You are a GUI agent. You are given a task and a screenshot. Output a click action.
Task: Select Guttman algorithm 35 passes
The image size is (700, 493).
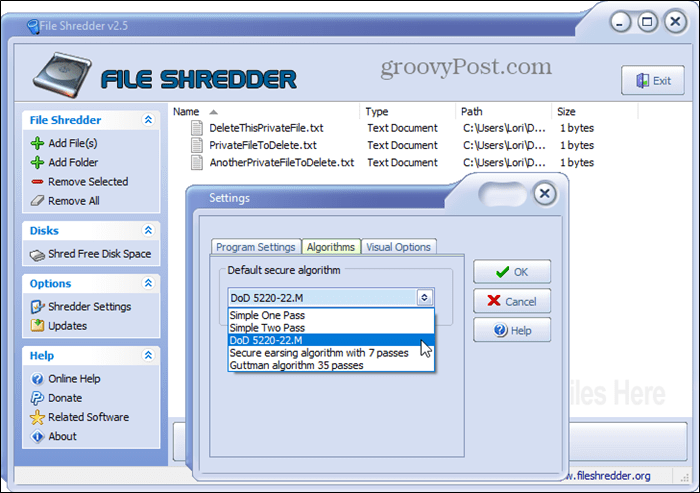pos(331,365)
